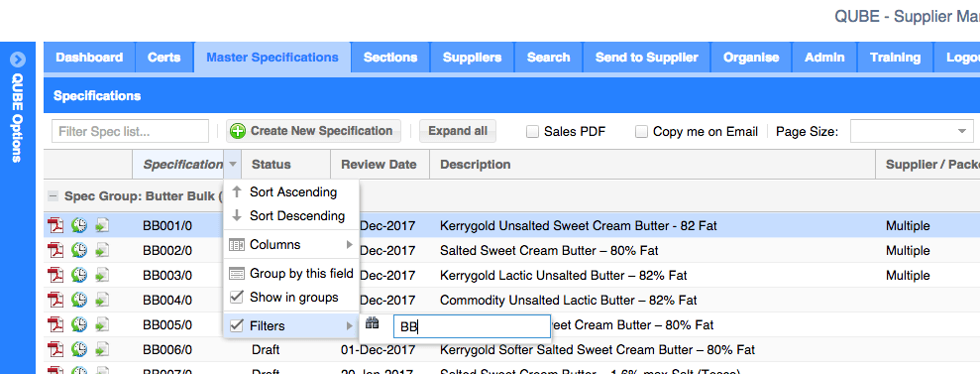This screenshot has width=980, height=374.
Task: Tick Copy me on Email checkbox
Action: pyautogui.click(x=641, y=131)
